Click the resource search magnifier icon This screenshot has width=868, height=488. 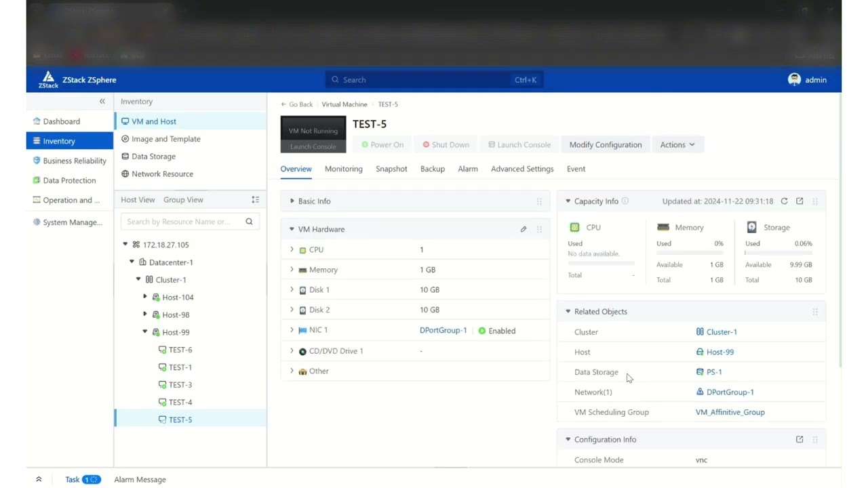250,222
